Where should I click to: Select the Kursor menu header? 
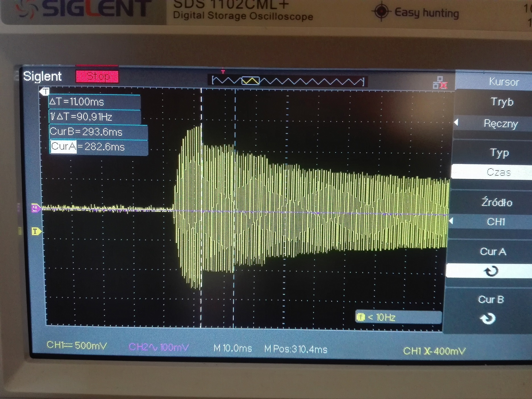tap(504, 82)
